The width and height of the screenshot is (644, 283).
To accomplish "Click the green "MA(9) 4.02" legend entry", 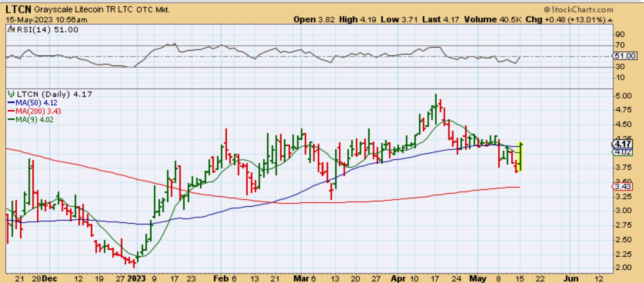I will pyautogui.click(x=31, y=120).
